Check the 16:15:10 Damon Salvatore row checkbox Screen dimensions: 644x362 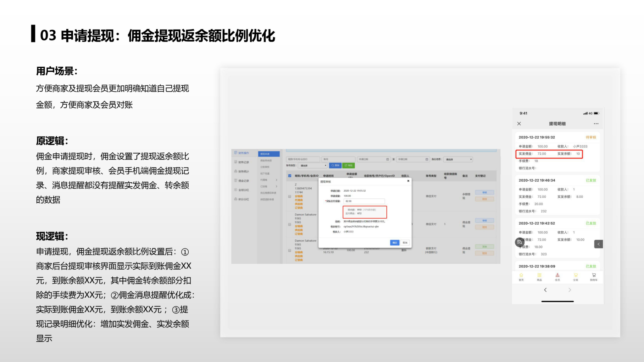[x=290, y=250]
